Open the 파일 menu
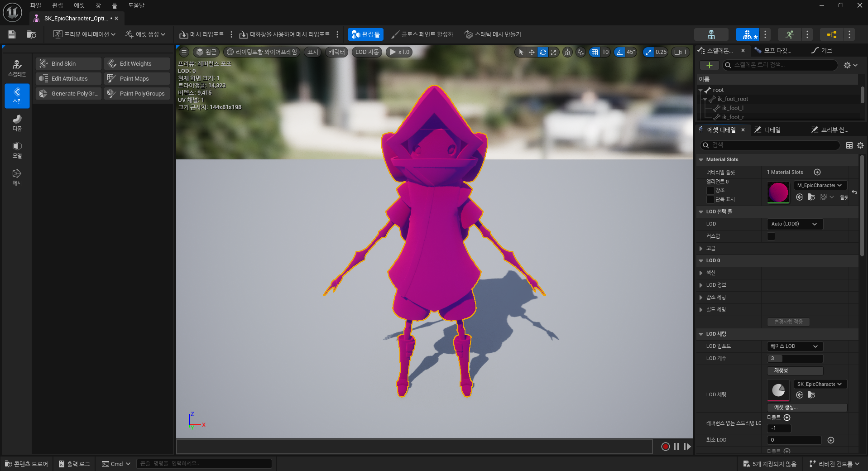Image resolution: width=868 pixels, height=471 pixels. click(x=36, y=5)
